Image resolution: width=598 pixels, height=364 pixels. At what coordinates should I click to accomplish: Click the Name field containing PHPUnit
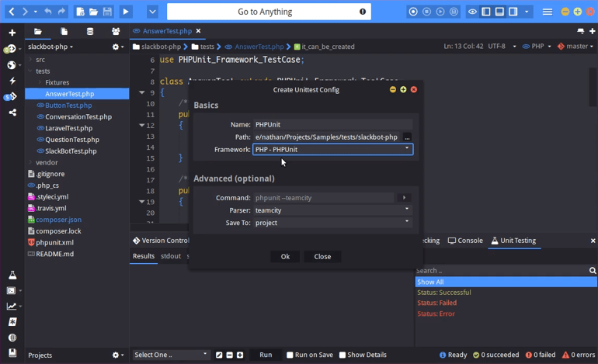coord(333,125)
